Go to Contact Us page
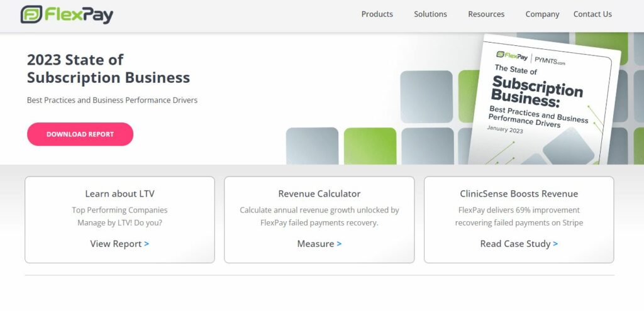The height and width of the screenshot is (311, 644). [592, 14]
